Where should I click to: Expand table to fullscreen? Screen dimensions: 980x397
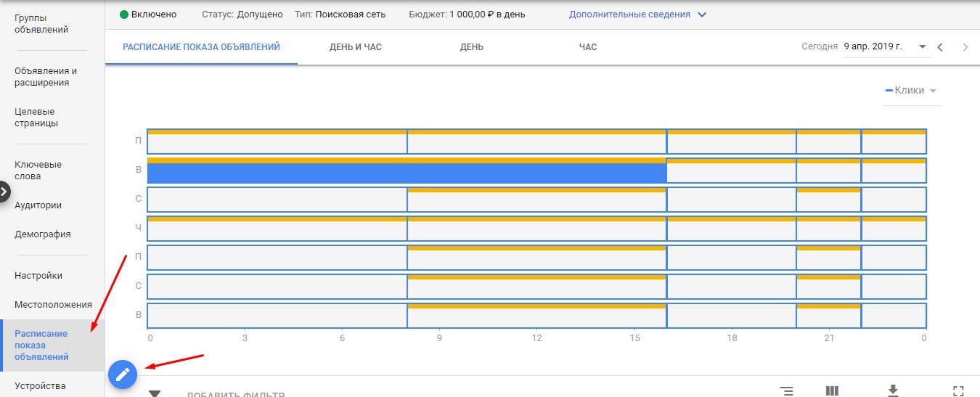coord(959,390)
